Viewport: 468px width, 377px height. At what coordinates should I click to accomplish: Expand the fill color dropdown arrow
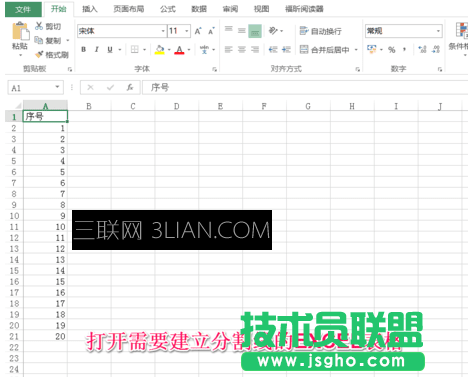click(x=169, y=50)
